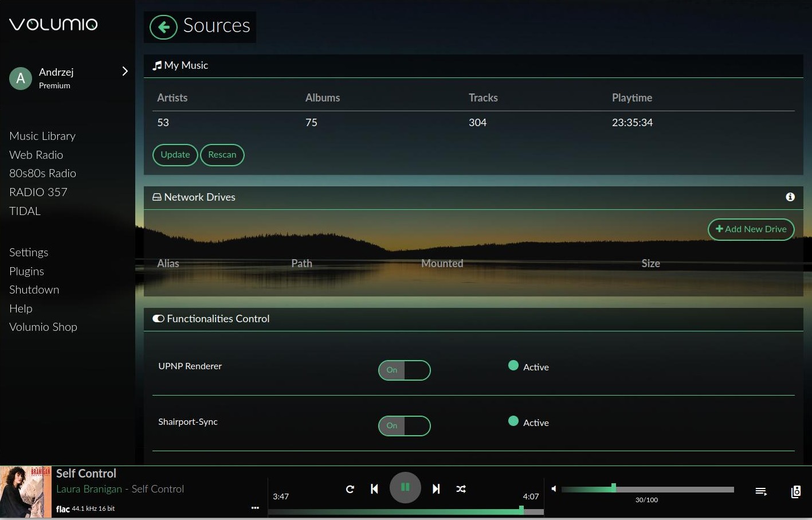This screenshot has height=520, width=812.
Task: Open the track options ellipsis menu
Action: 255,508
